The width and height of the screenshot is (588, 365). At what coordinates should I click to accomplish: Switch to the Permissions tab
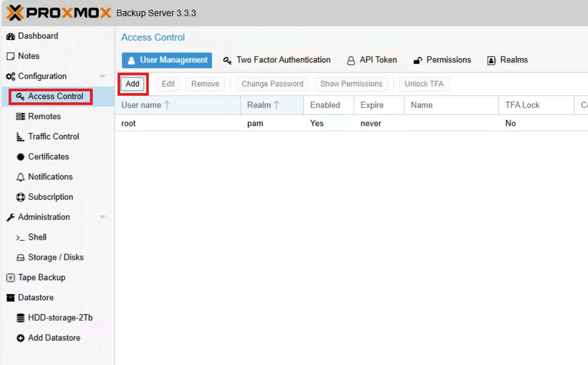pos(442,60)
